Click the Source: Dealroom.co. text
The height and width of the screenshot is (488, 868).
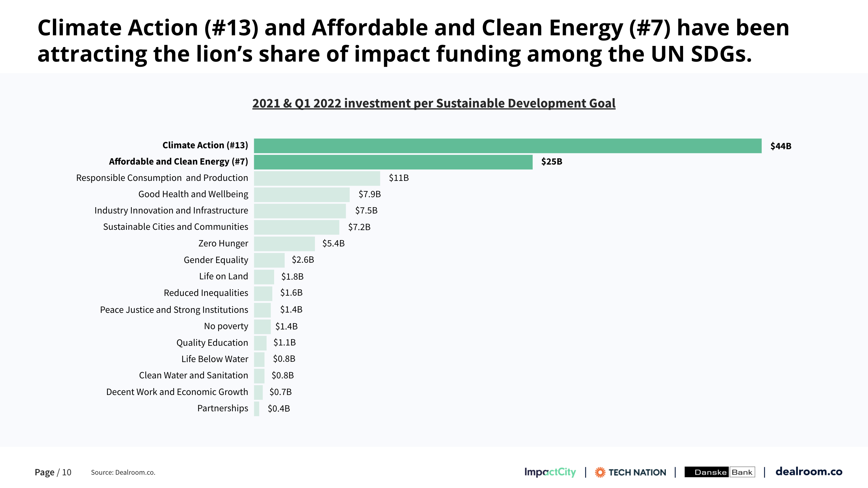click(x=123, y=473)
